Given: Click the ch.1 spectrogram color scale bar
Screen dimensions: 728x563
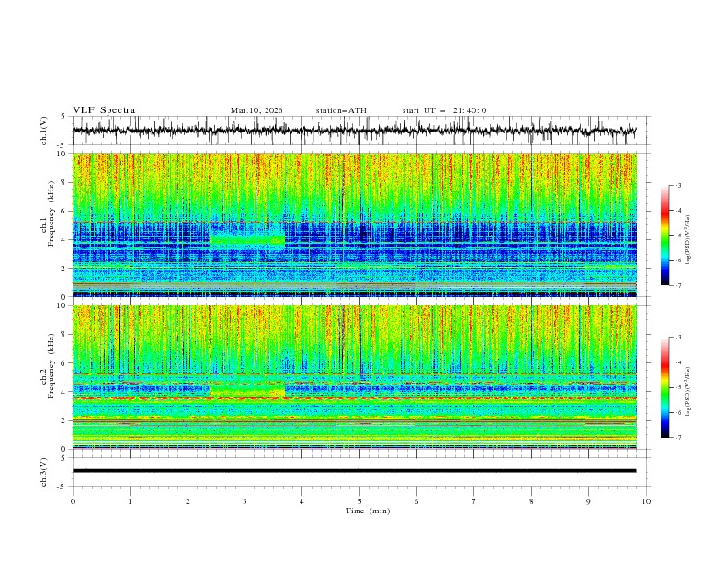Looking at the screenshot, I should (665, 236).
